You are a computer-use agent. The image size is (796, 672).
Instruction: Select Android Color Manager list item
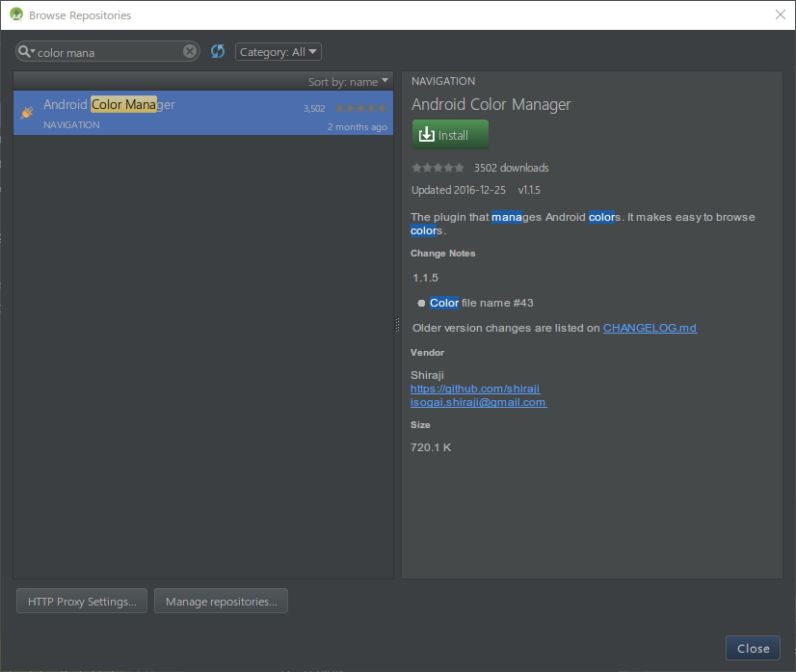pos(203,113)
